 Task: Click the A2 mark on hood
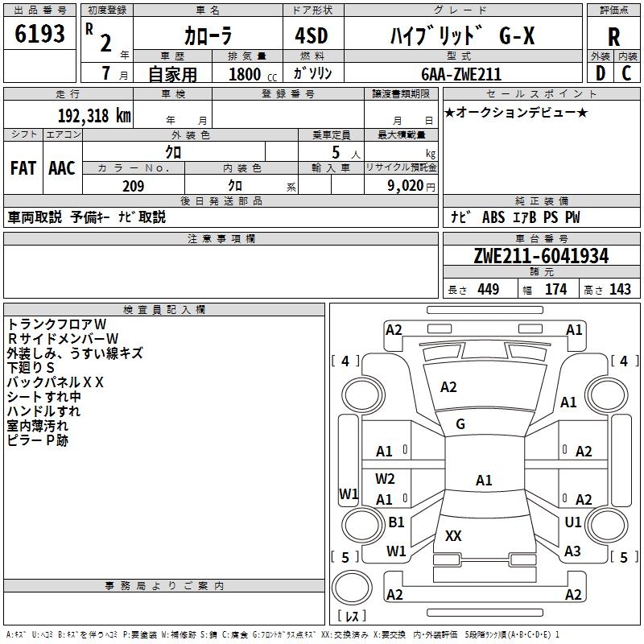click(x=448, y=387)
